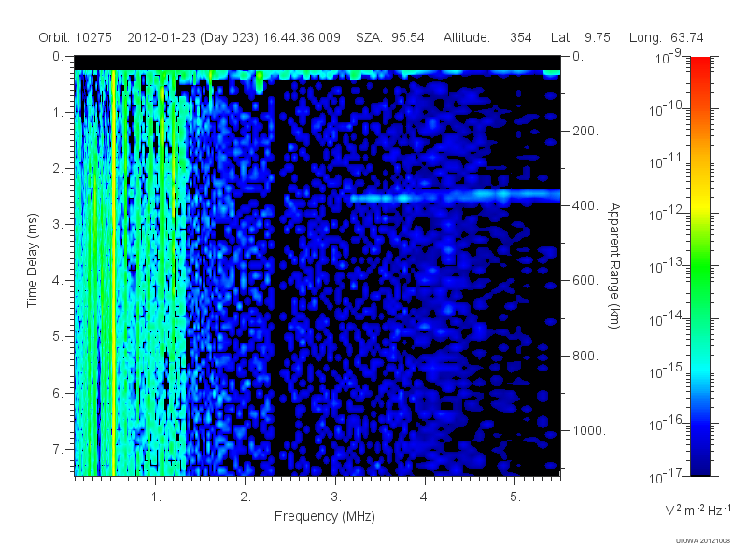Image resolution: width=747 pixels, height=560 pixels.
Task: Click the Orbit: 10275 header text
Action: (76, 37)
